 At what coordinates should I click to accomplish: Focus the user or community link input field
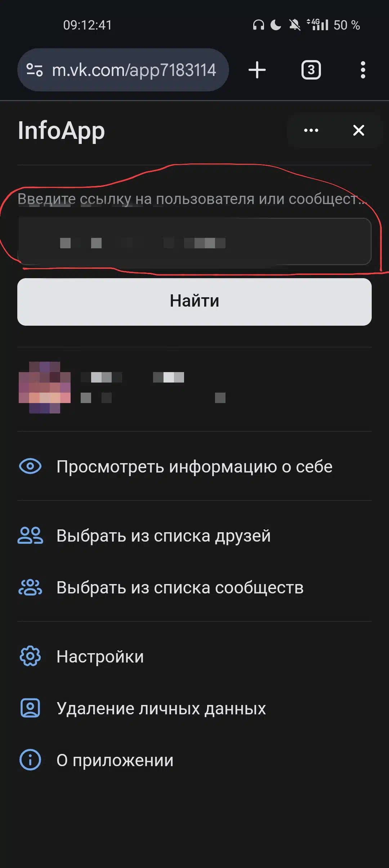click(194, 241)
